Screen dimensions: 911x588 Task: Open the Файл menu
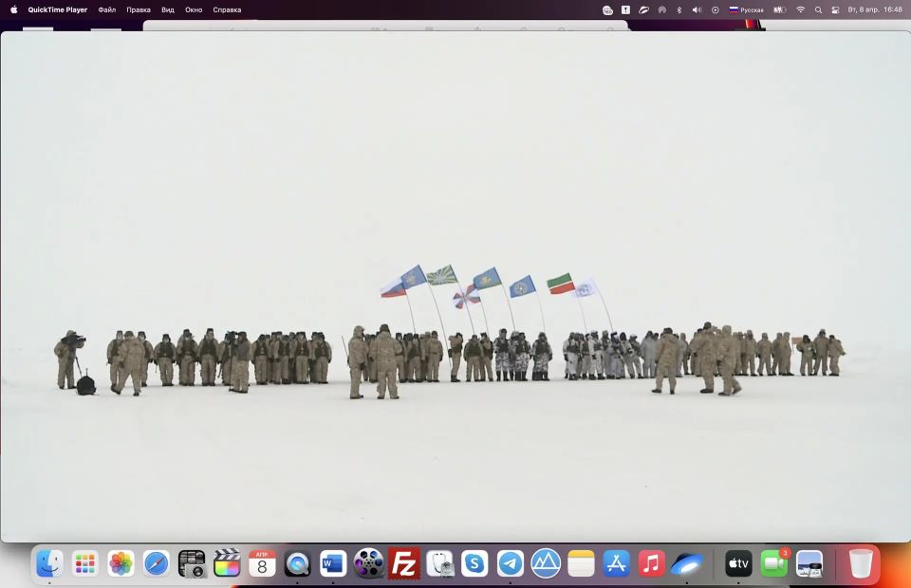(107, 9)
